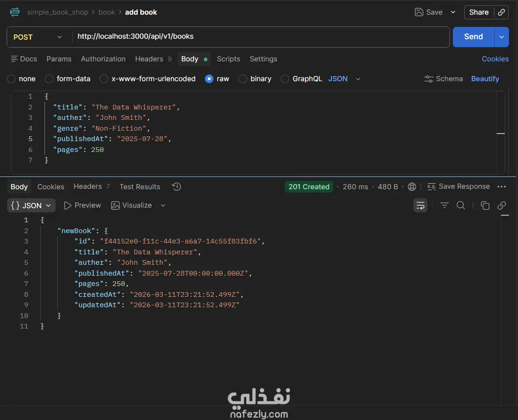Image resolution: width=518 pixels, height=420 pixels.
Task: Copy the request share link
Action: point(501,12)
